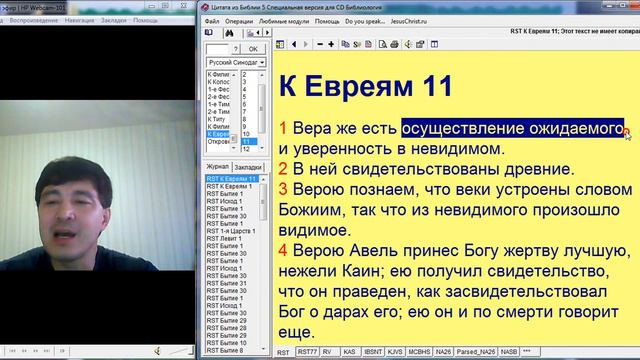640x360 pixels.
Task: Click the volume icon in webcam player
Action: (158, 351)
